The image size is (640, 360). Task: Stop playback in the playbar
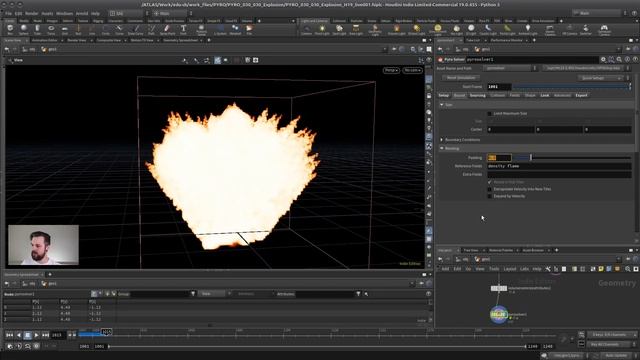click(27, 335)
